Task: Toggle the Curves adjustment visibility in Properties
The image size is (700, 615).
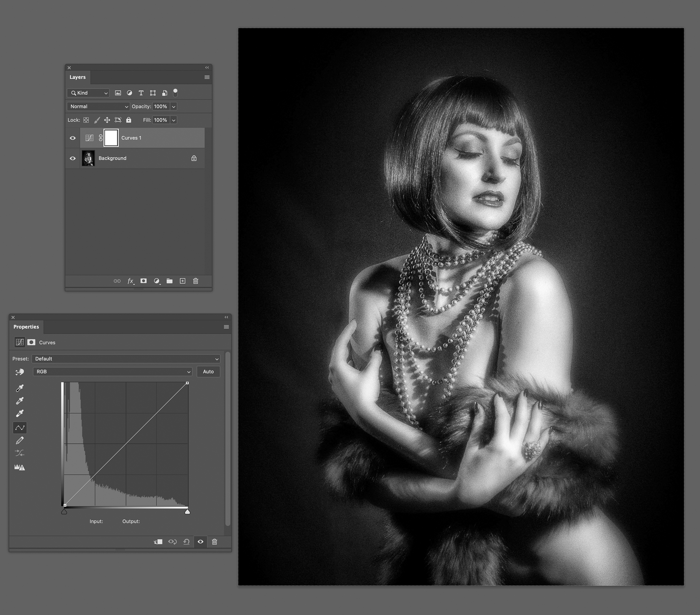Action: click(x=201, y=542)
